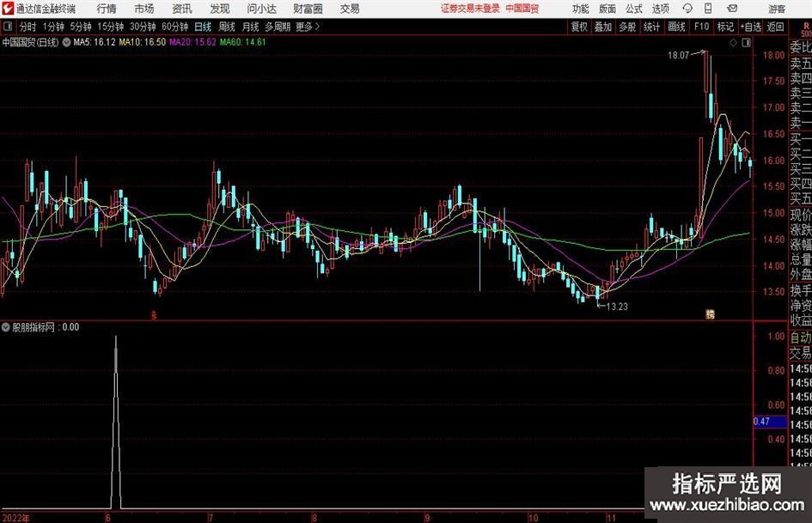The width and height of the screenshot is (812, 523).
Task: Click the yellow 榜 badge on the chart
Action: point(710,313)
